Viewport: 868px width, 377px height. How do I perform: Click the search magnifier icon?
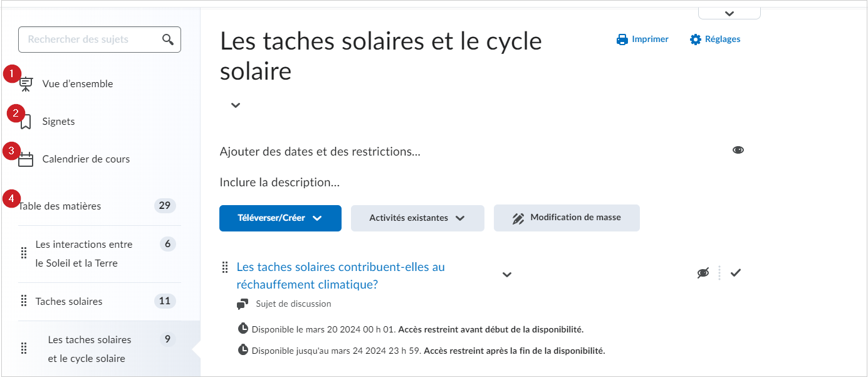(x=167, y=40)
